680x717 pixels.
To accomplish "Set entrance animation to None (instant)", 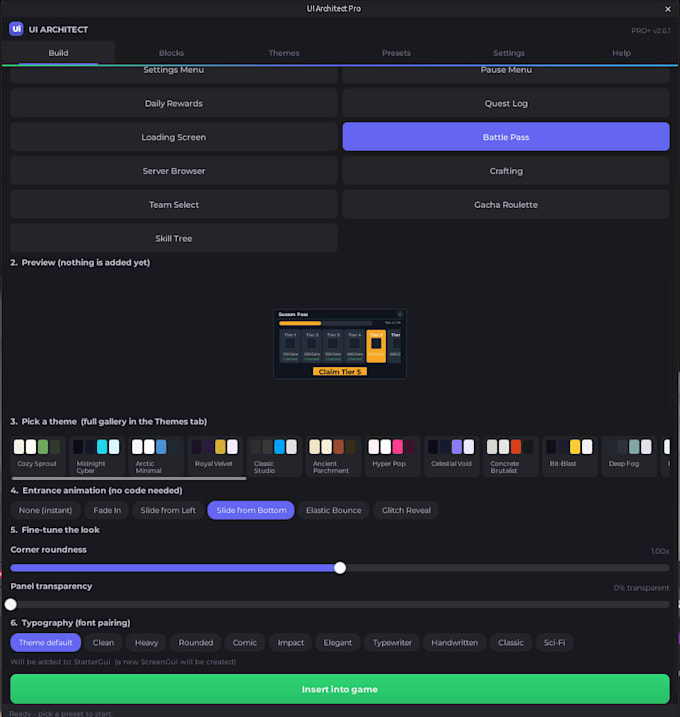I will pos(45,510).
